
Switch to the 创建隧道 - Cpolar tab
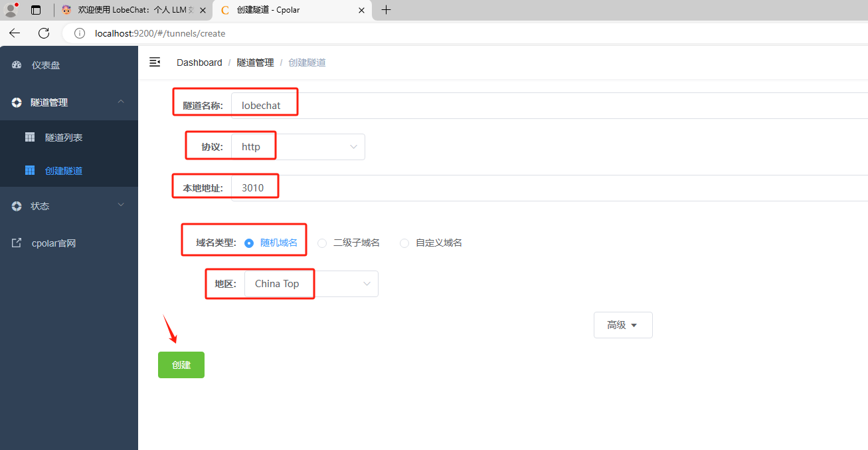(292, 10)
